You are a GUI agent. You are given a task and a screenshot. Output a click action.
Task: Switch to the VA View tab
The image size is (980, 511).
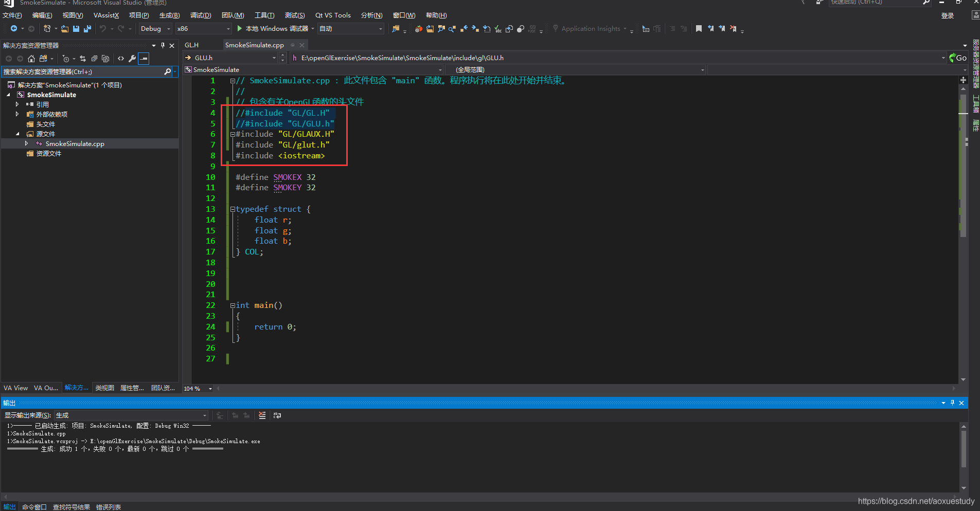click(16, 388)
